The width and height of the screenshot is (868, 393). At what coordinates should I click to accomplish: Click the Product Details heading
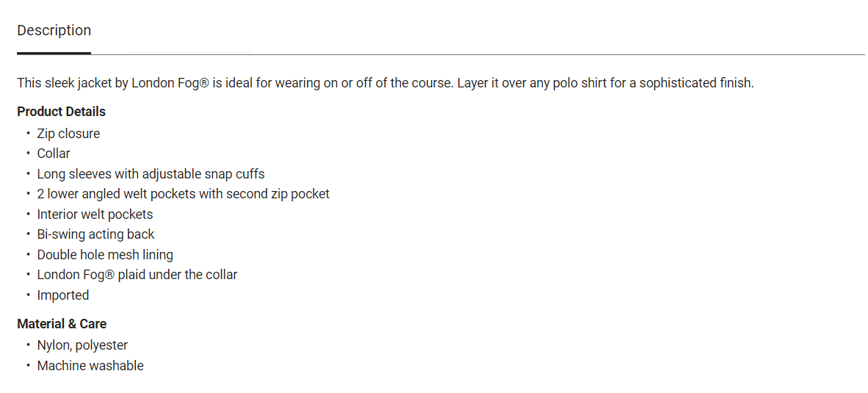click(x=62, y=112)
